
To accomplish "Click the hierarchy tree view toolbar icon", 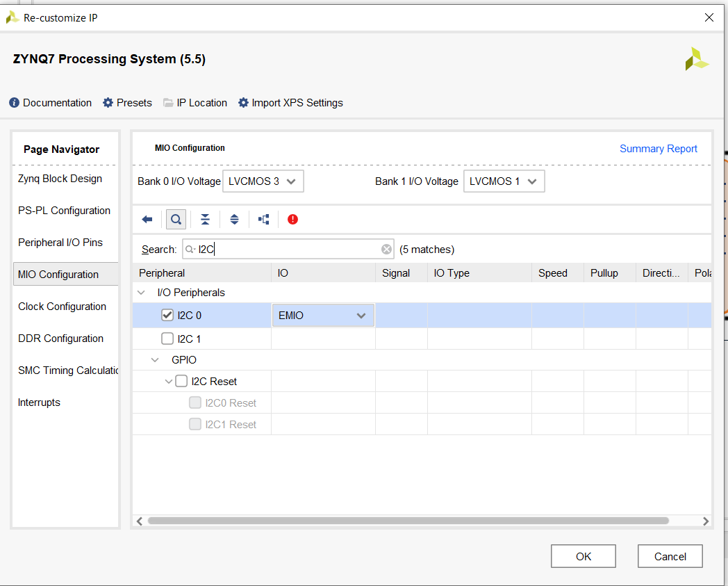I will click(x=264, y=220).
